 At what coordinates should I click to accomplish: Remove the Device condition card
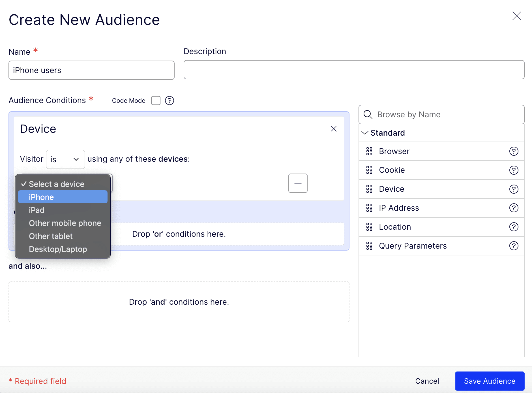pos(333,129)
